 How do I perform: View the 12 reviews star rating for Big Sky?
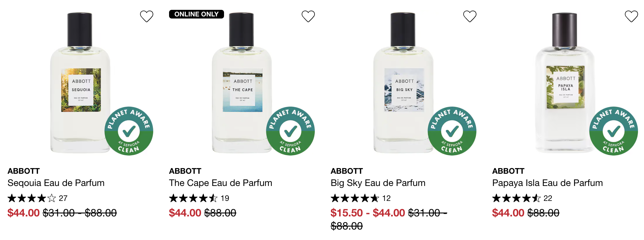pos(361,198)
